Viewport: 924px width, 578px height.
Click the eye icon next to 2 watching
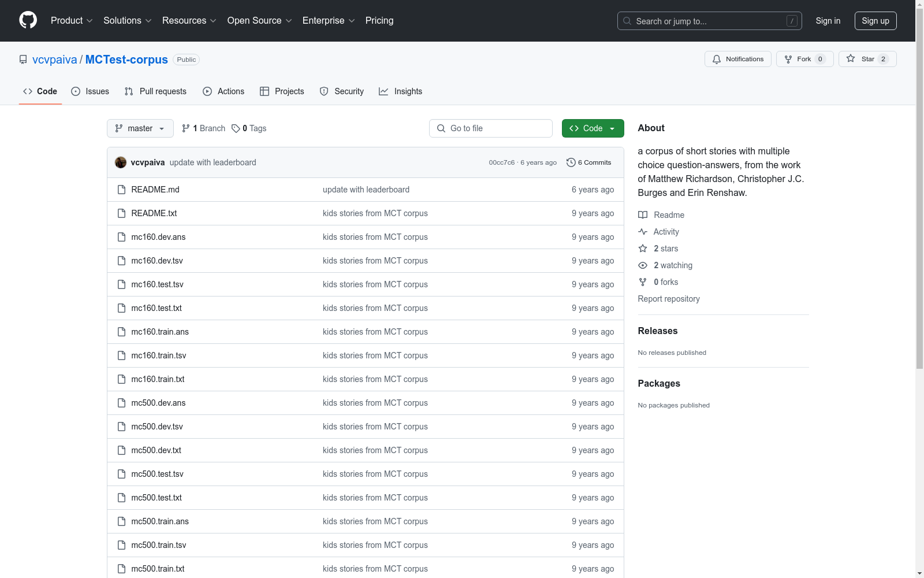coord(643,265)
